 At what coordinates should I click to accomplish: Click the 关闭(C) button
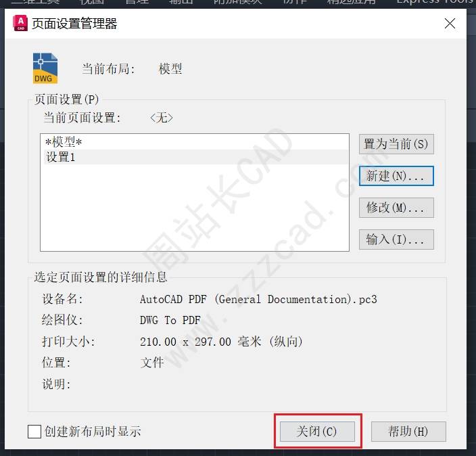(x=317, y=432)
